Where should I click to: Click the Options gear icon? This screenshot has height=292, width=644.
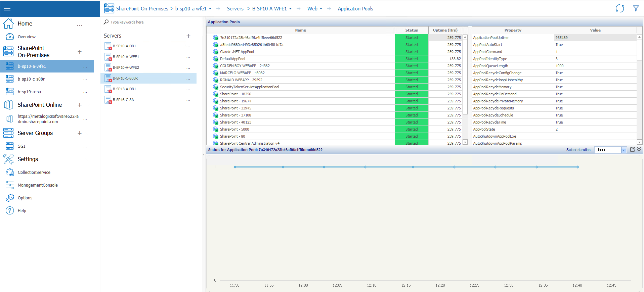point(10,198)
